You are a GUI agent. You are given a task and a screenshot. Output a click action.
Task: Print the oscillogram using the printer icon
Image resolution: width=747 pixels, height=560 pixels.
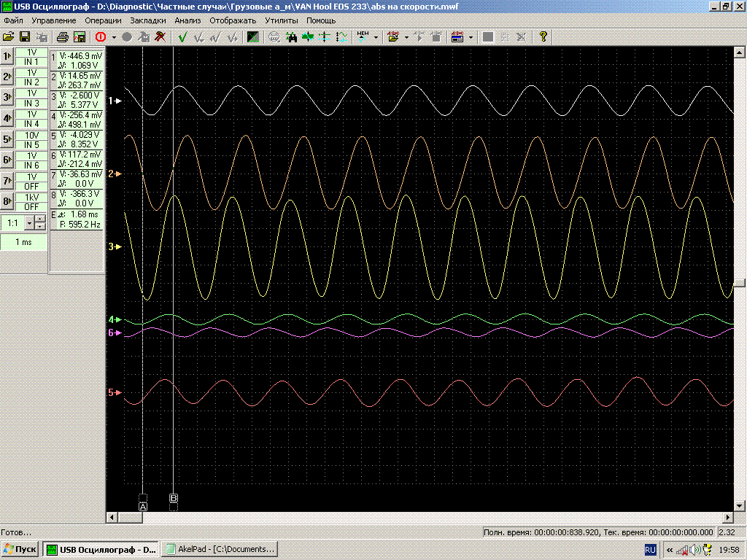(x=63, y=36)
